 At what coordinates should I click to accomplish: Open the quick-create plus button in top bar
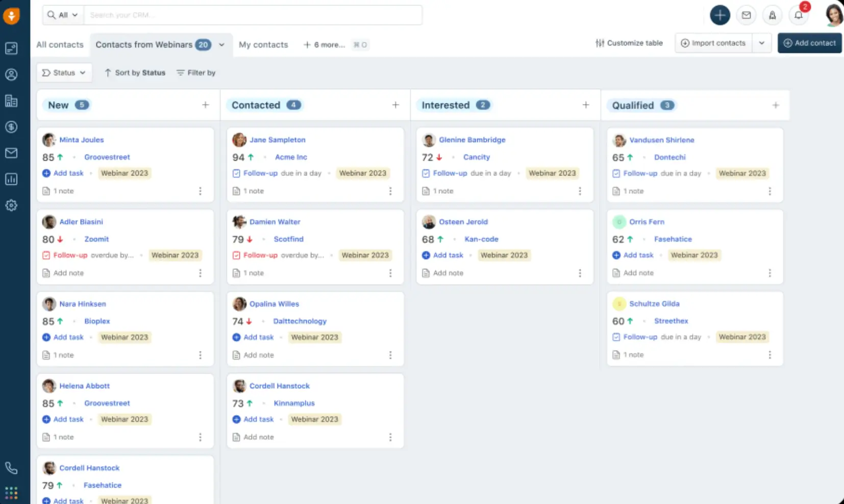[x=720, y=15]
